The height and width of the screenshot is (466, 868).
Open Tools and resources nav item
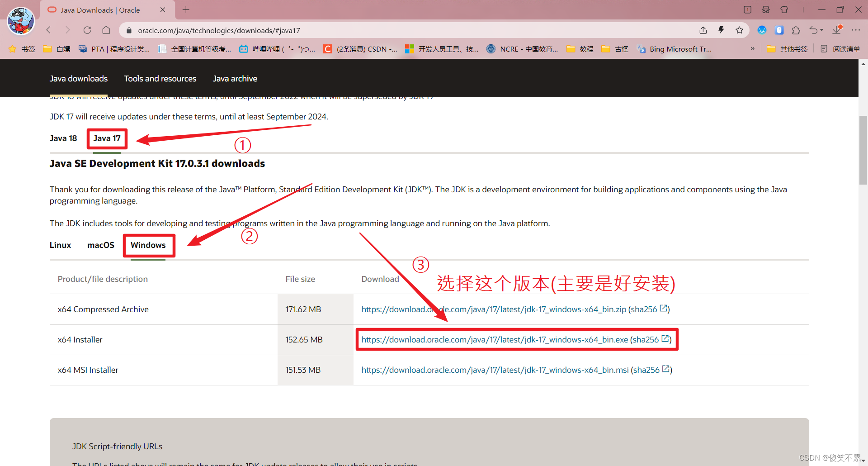(160, 79)
